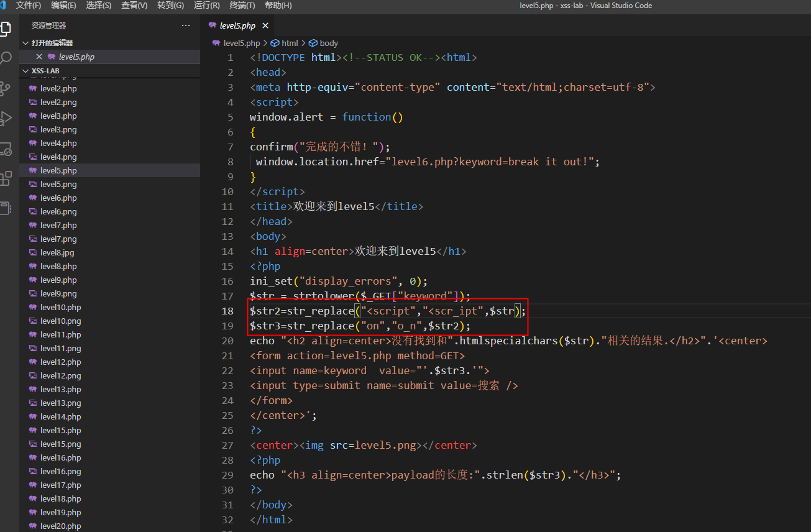Click the PHP icon beside level10.php
This screenshot has height=532, width=811.
pyautogui.click(x=33, y=308)
